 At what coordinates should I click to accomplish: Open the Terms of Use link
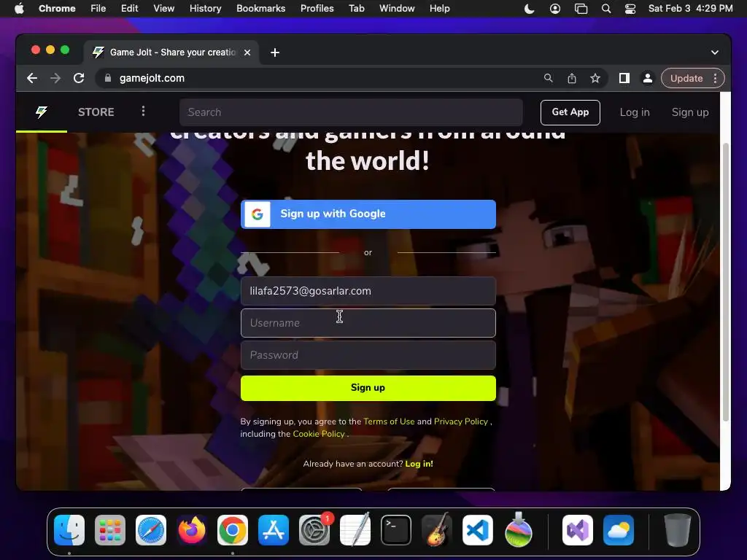click(x=390, y=421)
